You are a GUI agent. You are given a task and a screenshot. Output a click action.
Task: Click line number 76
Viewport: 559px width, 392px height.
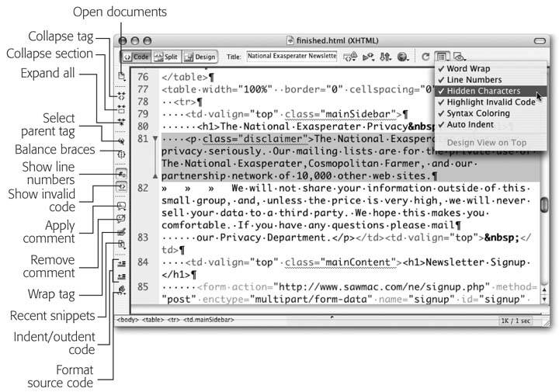tap(143, 77)
